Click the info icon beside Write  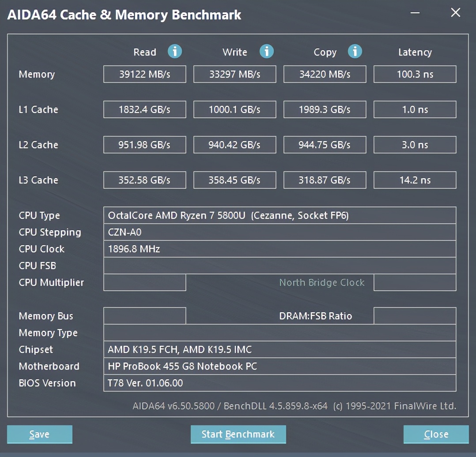[266, 52]
